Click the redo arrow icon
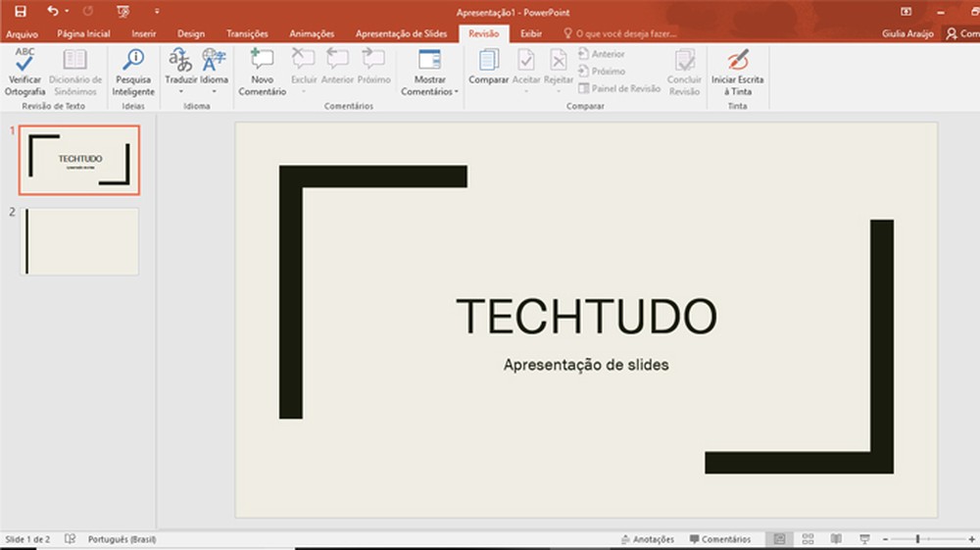980x550 pixels. [x=88, y=11]
